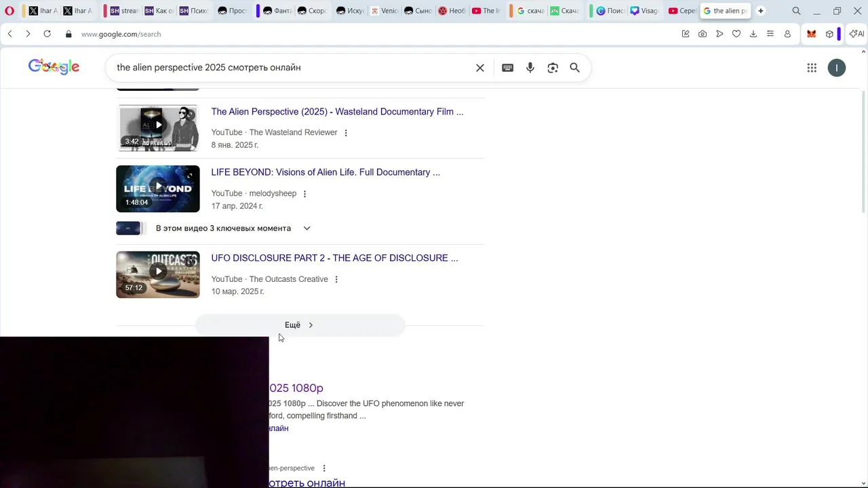Switch to the SH stream tab
Viewport: 868px width, 488px height.
point(124,11)
